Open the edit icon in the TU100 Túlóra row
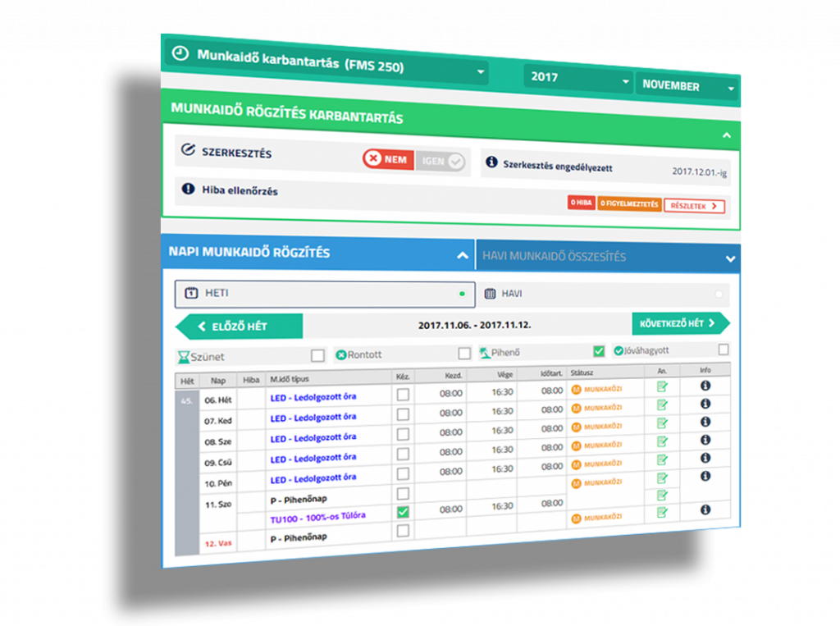Screen dimensions: 840x626 click(662, 513)
